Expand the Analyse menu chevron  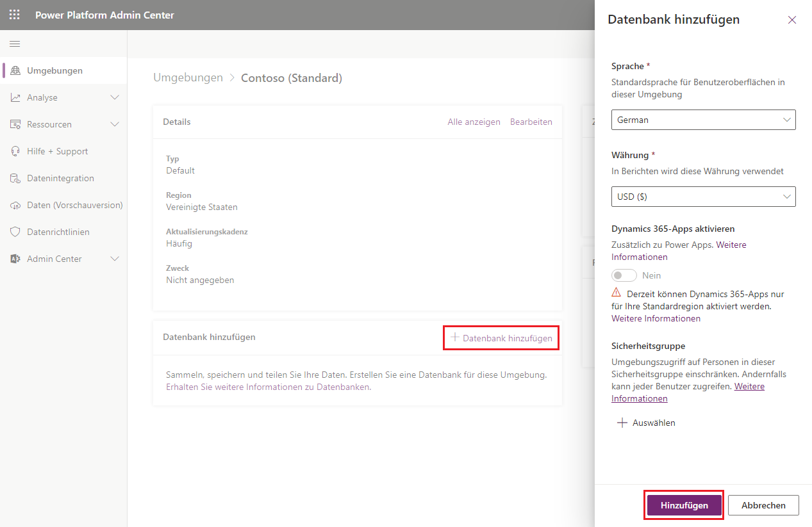tap(115, 97)
